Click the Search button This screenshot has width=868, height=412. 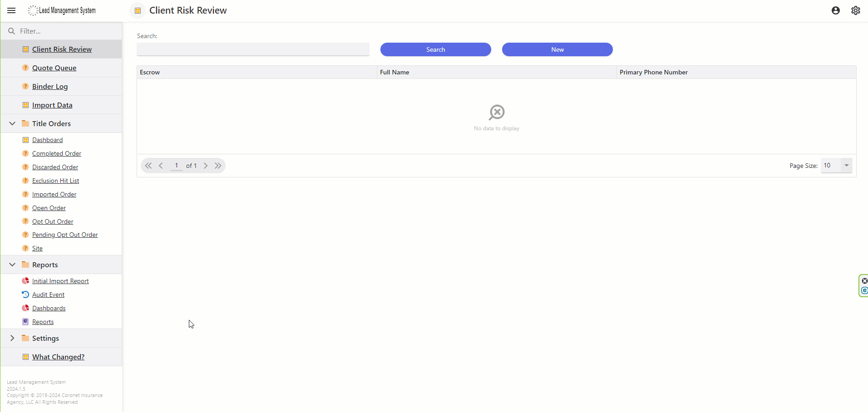coord(435,49)
